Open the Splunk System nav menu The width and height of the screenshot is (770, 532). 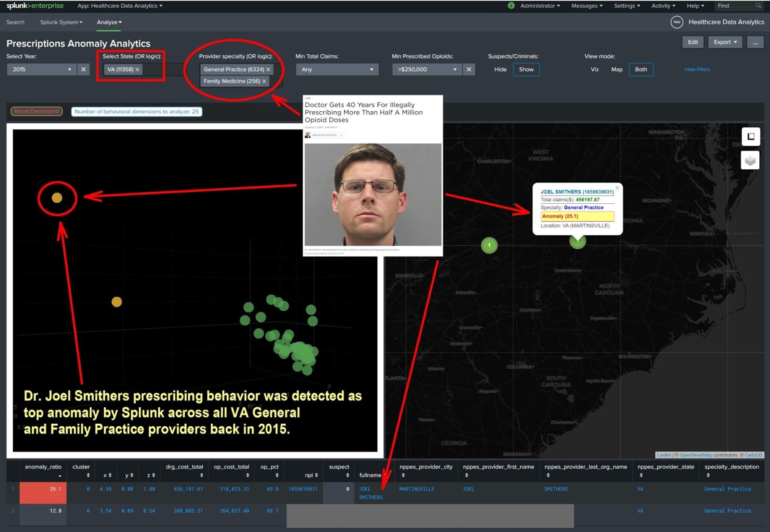(x=61, y=22)
